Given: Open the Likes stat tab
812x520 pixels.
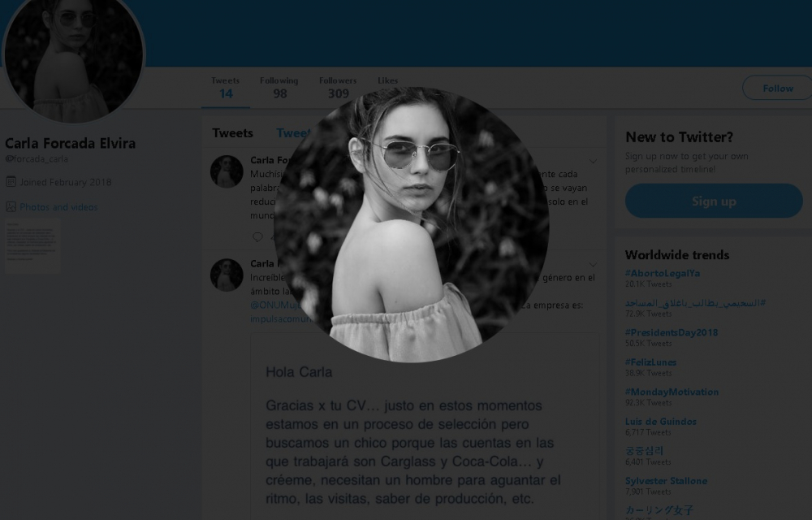Looking at the screenshot, I should tap(387, 82).
